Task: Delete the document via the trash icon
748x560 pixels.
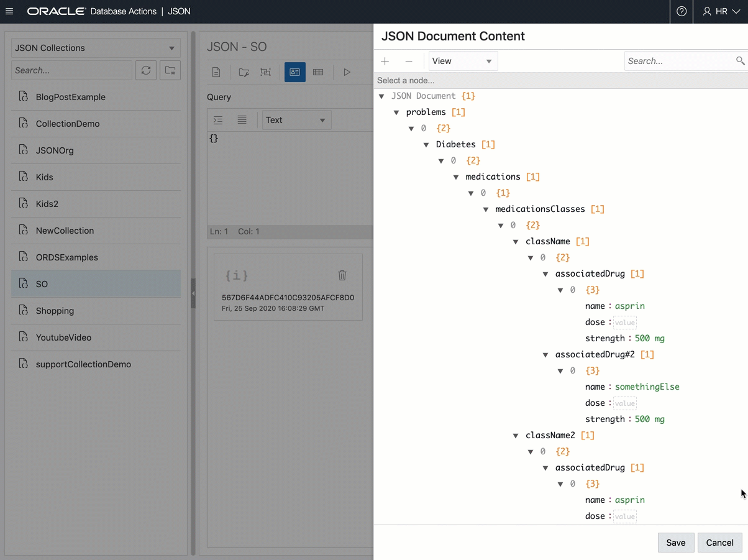Action: (342, 275)
